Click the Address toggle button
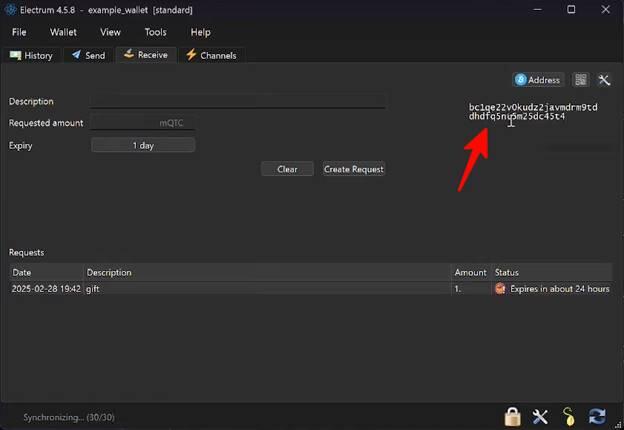The image size is (624, 430). point(538,80)
